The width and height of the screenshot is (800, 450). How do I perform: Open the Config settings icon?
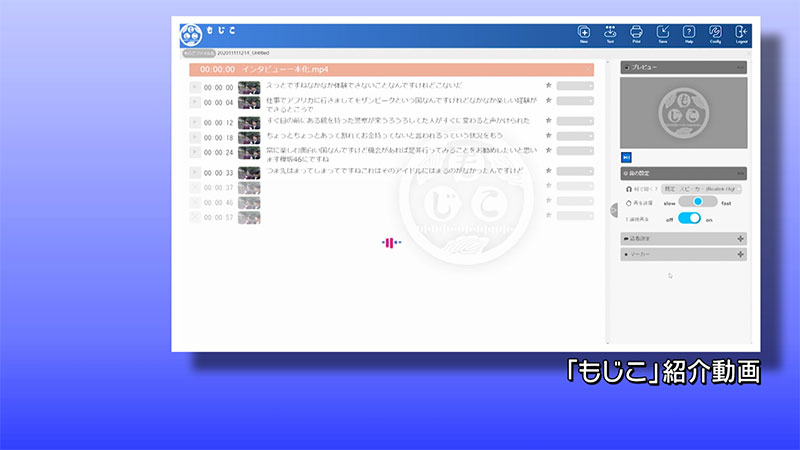click(x=715, y=34)
